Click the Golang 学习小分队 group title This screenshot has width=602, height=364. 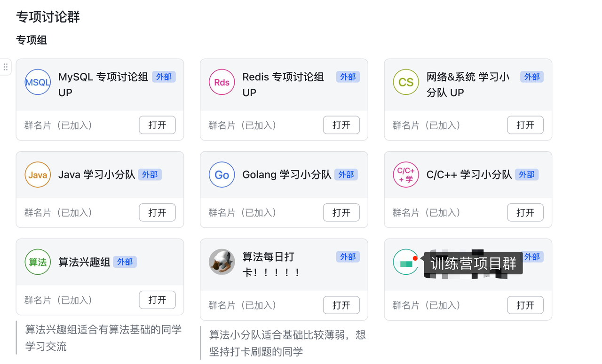click(286, 175)
